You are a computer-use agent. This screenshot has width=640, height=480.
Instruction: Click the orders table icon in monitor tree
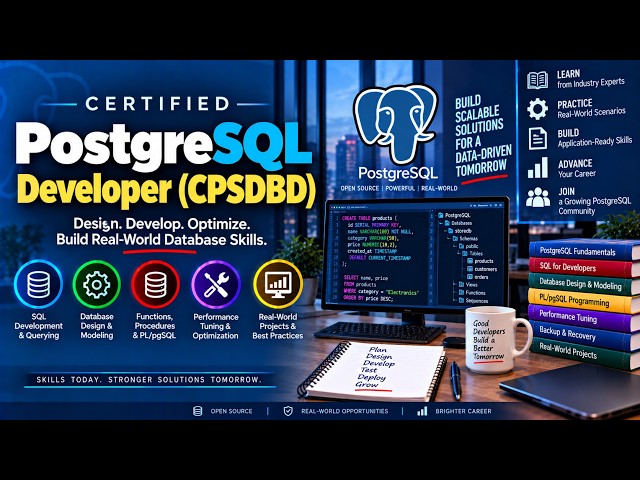(470, 277)
